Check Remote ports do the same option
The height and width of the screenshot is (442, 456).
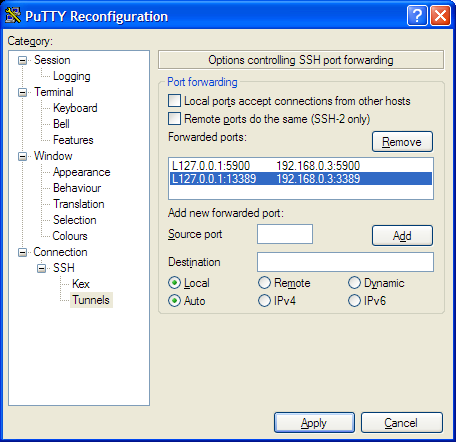[x=174, y=119]
